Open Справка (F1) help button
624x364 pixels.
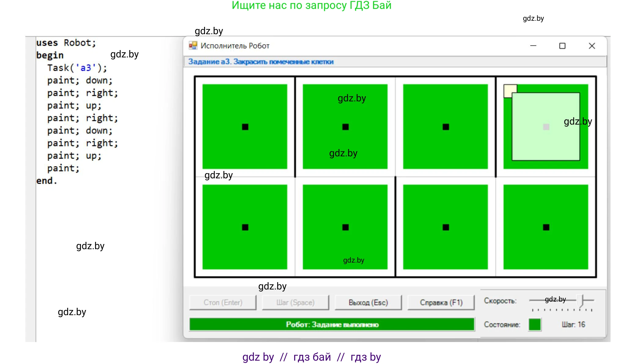[441, 302]
